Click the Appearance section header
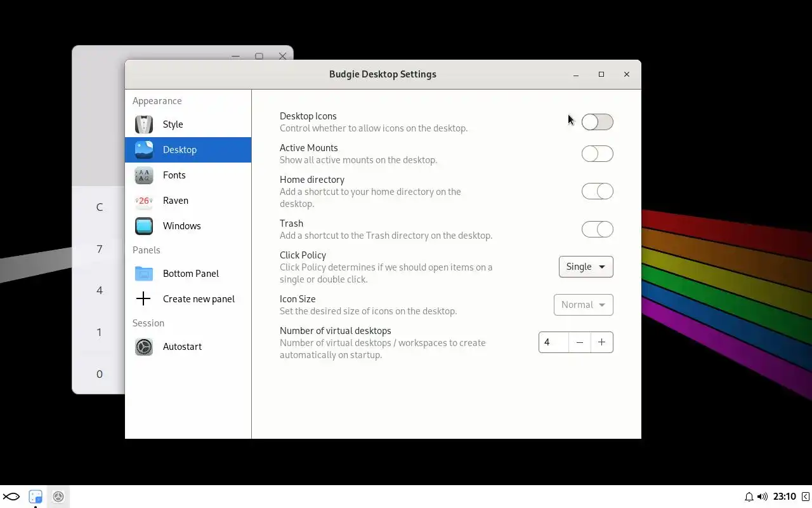This screenshot has height=508, width=812. tap(157, 101)
